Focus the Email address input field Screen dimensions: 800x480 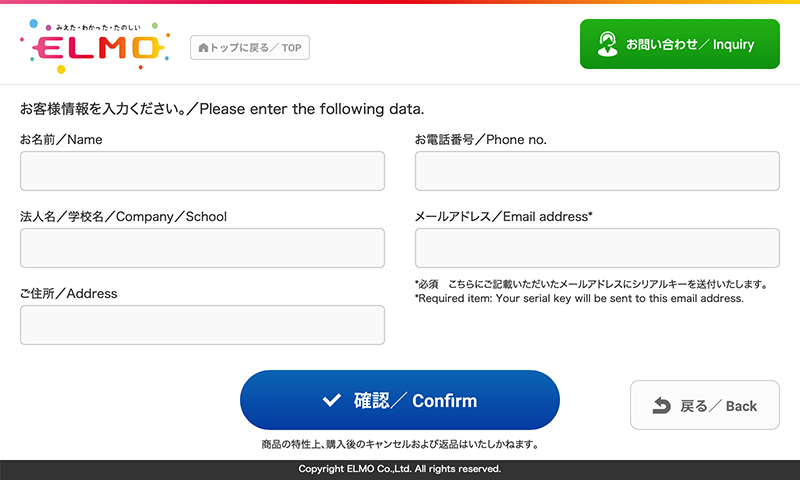click(x=597, y=248)
